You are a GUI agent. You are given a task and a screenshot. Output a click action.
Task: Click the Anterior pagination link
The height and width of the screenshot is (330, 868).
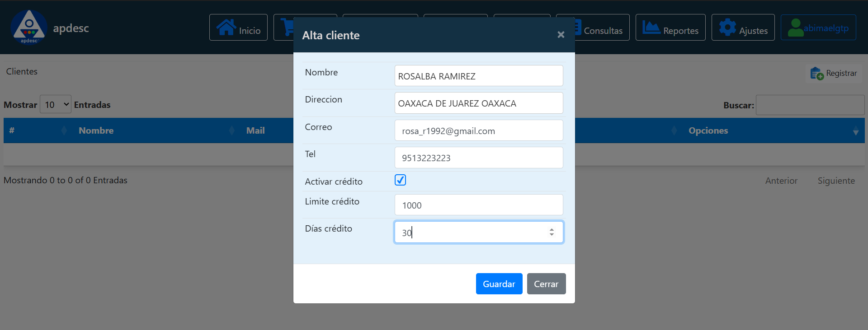(781, 181)
